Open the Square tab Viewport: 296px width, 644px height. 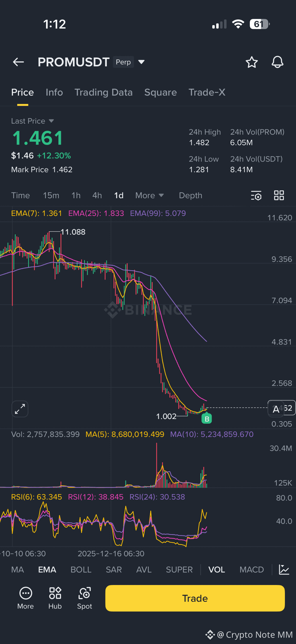click(x=161, y=92)
